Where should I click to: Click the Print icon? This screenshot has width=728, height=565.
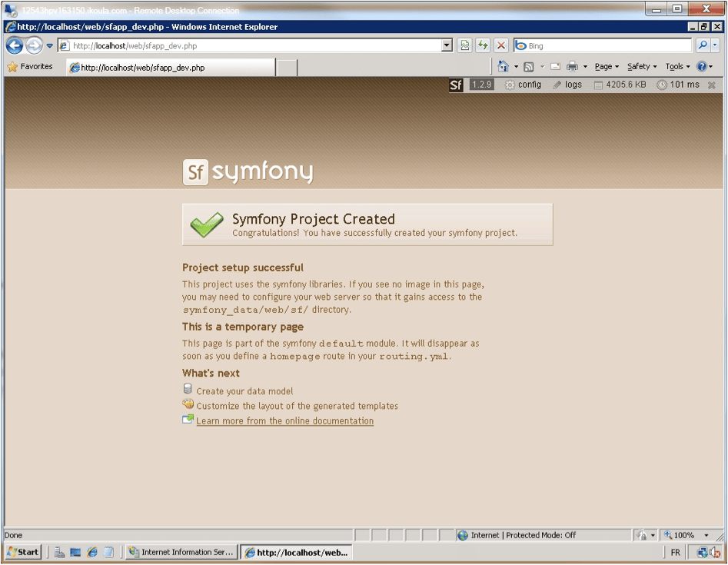(x=572, y=67)
